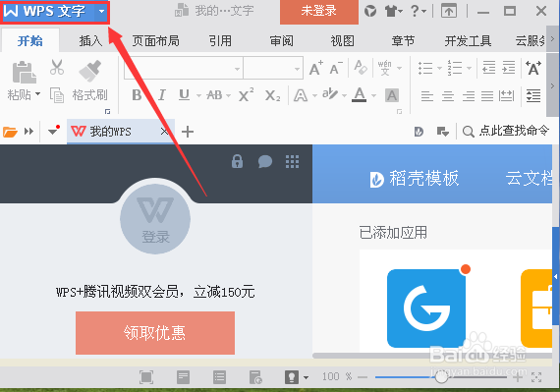
Task: Click the Paste clipboard icon
Action: click(24, 72)
